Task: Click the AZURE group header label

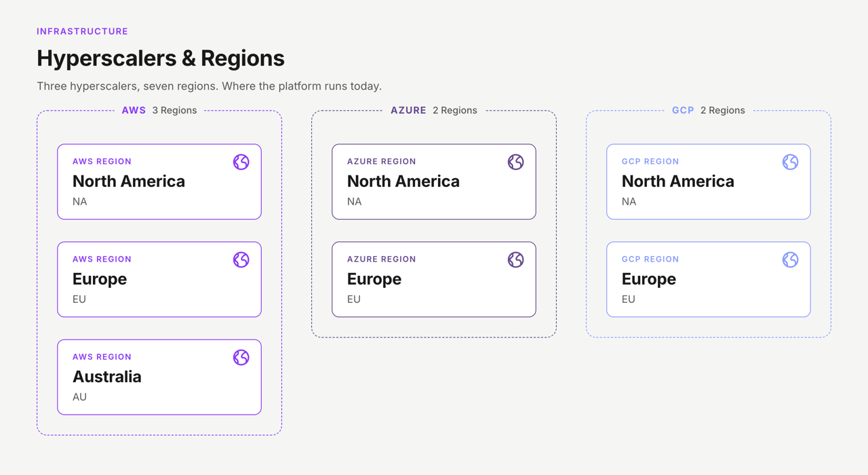Action: (x=408, y=110)
